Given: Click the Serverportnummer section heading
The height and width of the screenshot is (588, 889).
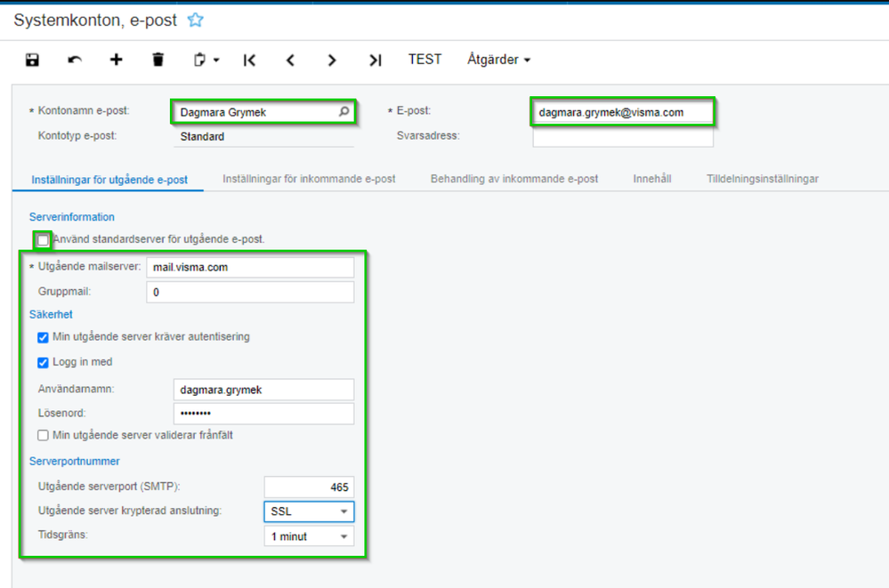Looking at the screenshot, I should pyautogui.click(x=74, y=462).
